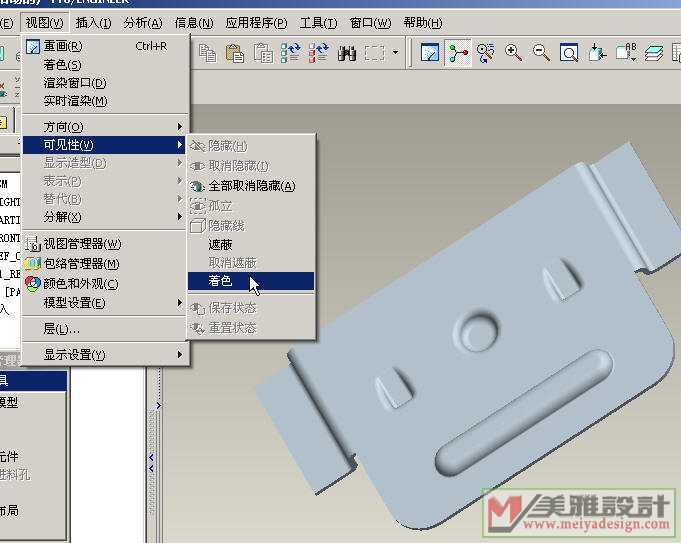Click the binoculars Find icon
The width and height of the screenshot is (681, 543).
click(347, 53)
